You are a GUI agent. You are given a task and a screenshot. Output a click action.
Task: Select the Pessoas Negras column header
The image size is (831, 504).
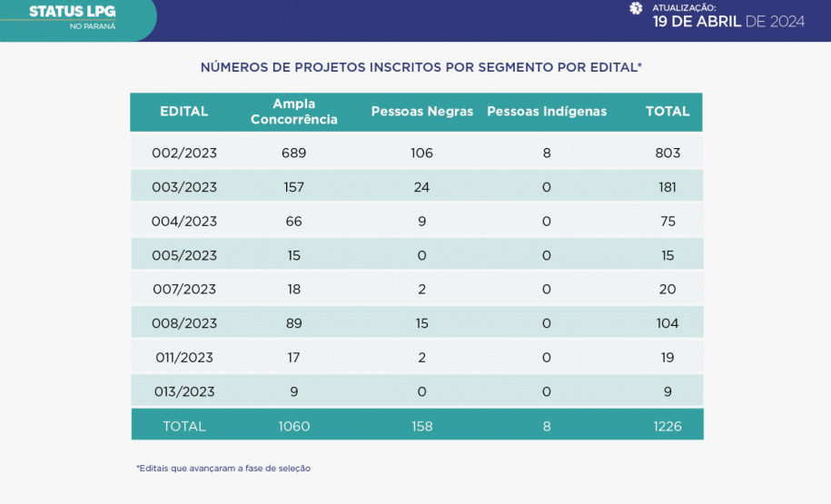click(421, 112)
